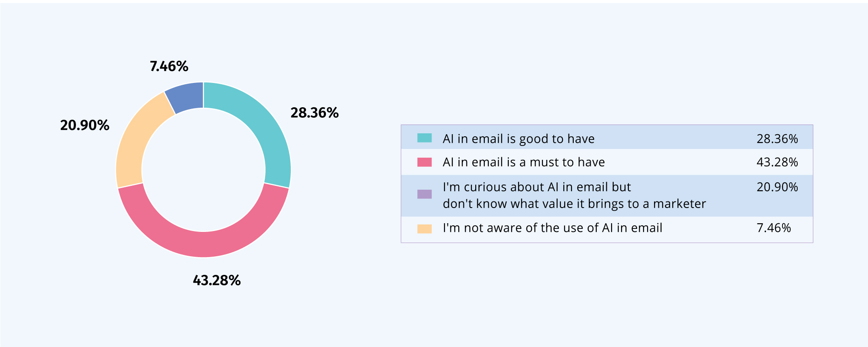Click the 43.28% chart label

coord(217,281)
